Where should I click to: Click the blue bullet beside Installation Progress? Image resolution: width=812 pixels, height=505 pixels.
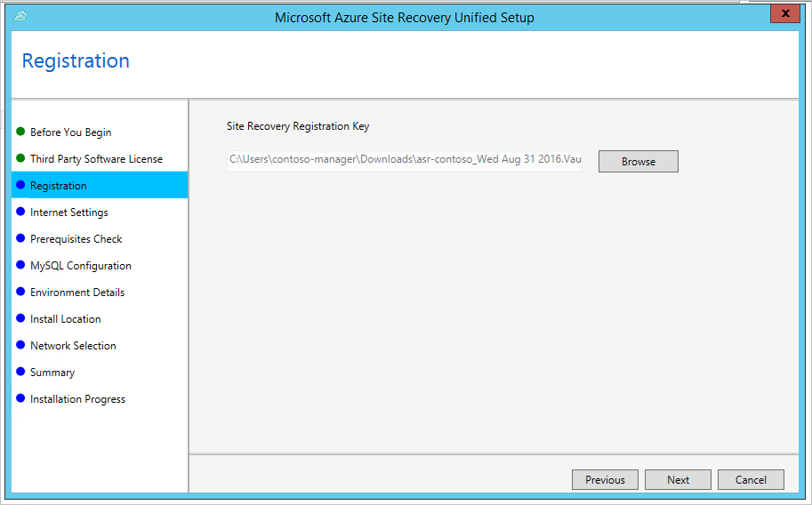pyautogui.click(x=20, y=397)
